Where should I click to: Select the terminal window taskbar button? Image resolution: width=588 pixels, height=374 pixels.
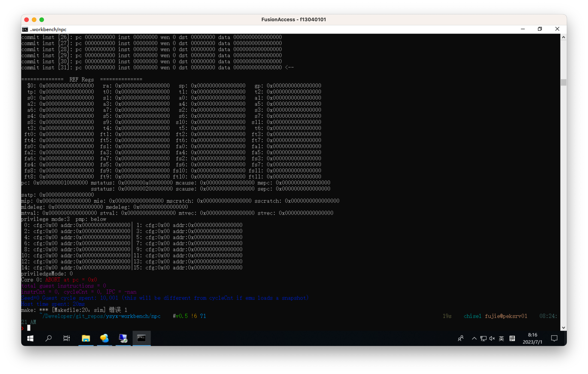pos(141,338)
